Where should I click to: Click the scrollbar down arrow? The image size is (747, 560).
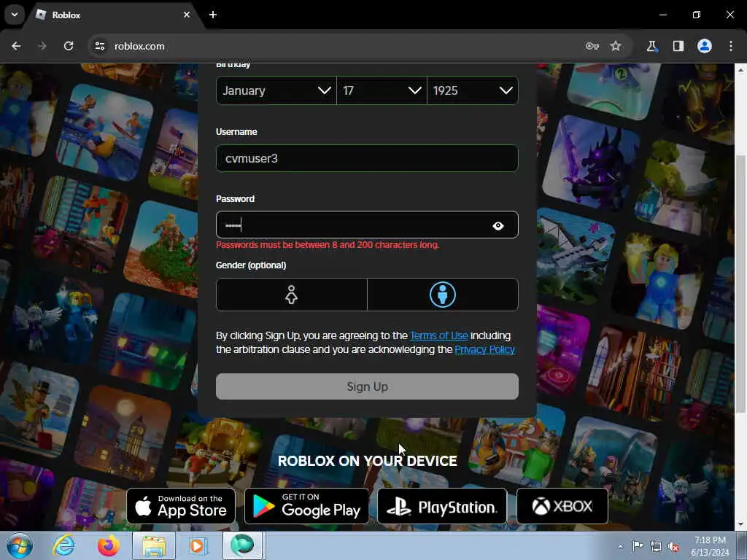740,524
